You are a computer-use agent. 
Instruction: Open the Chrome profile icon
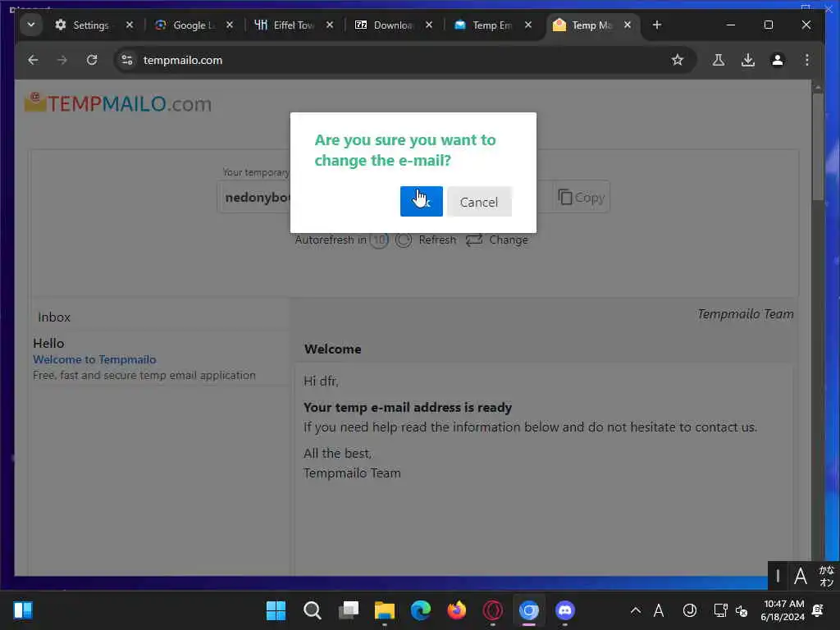(x=778, y=60)
